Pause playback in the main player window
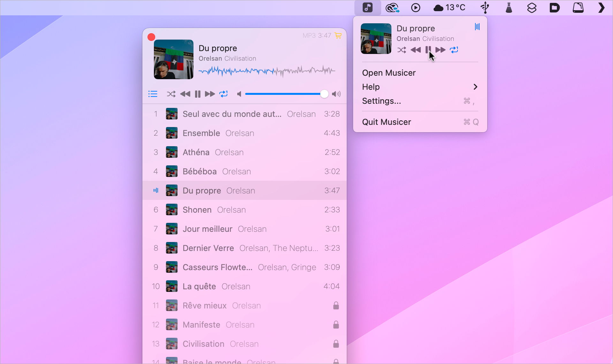The height and width of the screenshot is (364, 613). (x=198, y=94)
